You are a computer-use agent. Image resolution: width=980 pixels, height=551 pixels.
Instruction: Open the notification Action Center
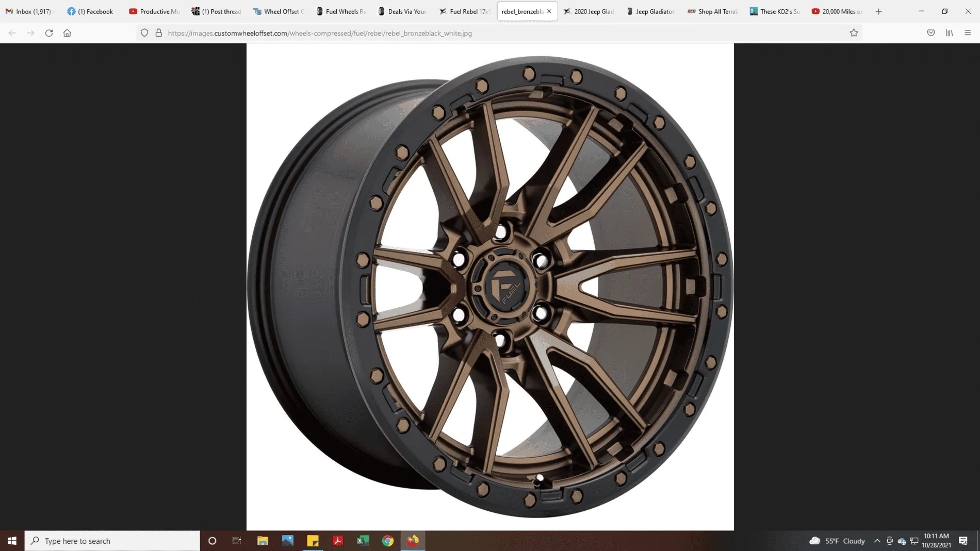point(963,541)
